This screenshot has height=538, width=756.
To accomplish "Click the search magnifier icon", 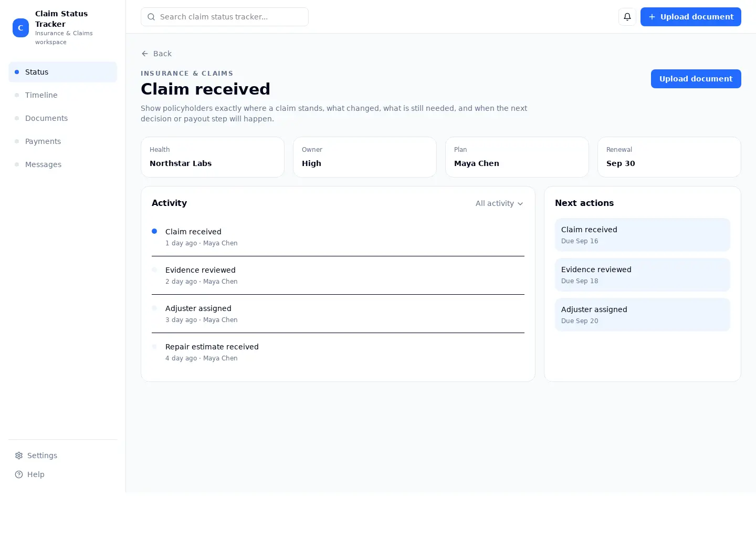I will pyautogui.click(x=151, y=17).
